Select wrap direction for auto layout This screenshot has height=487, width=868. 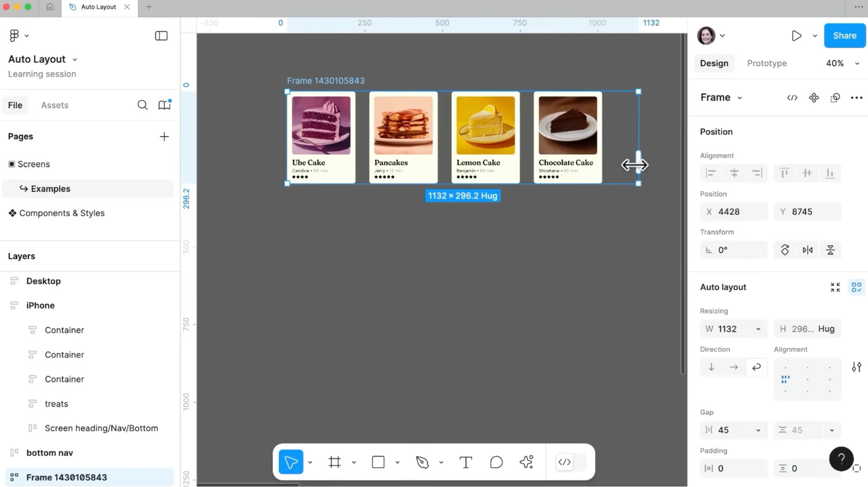point(756,367)
